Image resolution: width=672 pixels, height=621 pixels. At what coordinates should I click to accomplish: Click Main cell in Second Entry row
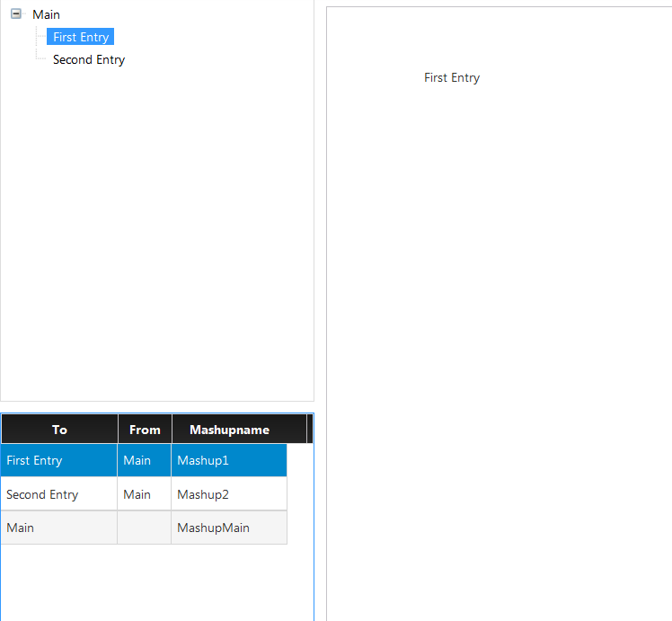[144, 494]
